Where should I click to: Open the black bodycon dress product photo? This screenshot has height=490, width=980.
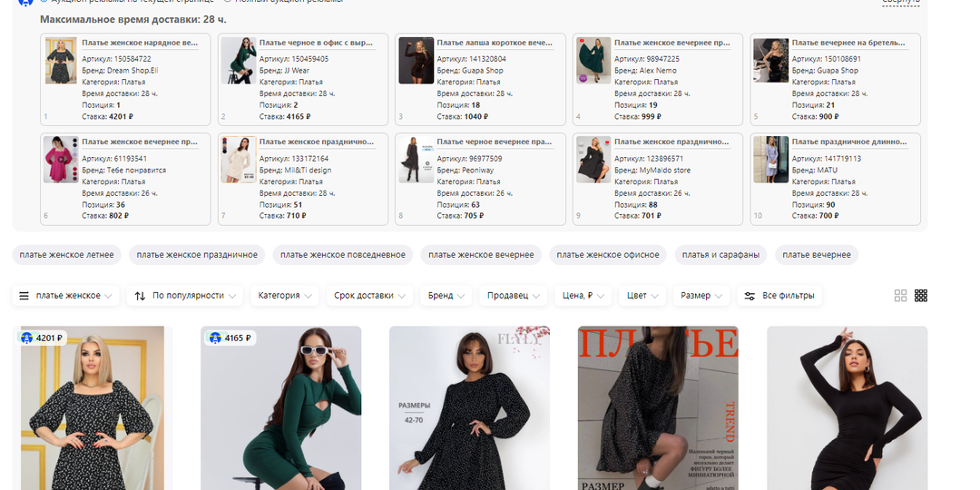pos(847,407)
